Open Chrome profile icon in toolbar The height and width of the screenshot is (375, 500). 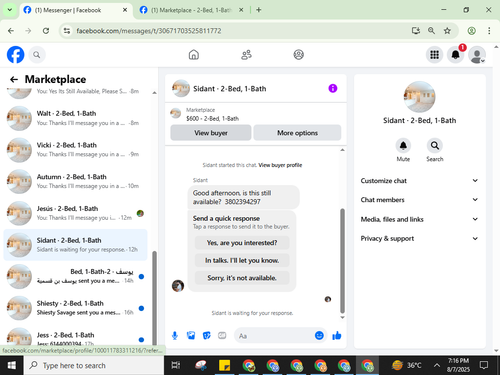pos(471,31)
